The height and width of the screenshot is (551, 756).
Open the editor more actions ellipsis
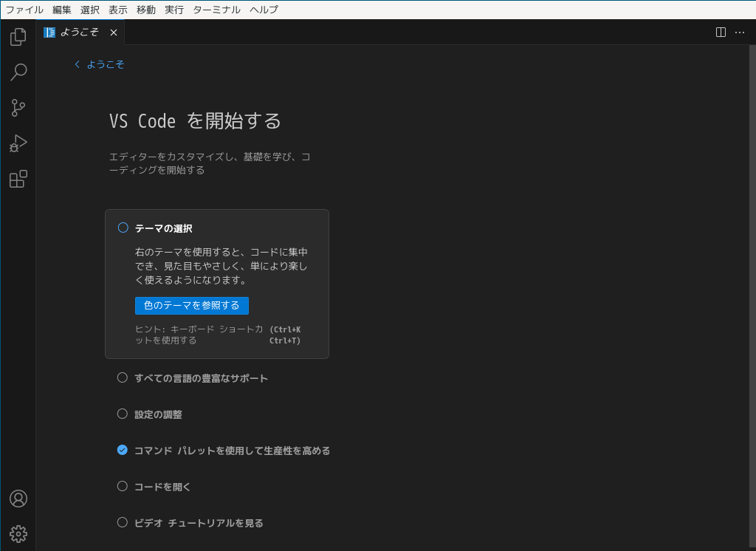coord(740,32)
